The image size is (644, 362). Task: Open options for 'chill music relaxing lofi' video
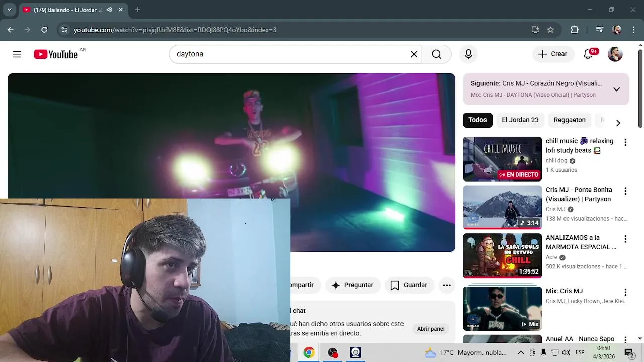[625, 143]
